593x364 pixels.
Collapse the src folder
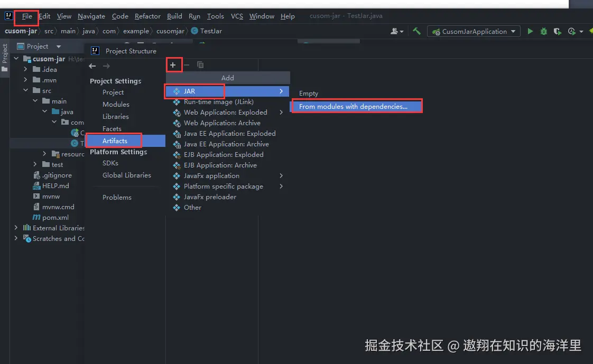[x=25, y=90]
